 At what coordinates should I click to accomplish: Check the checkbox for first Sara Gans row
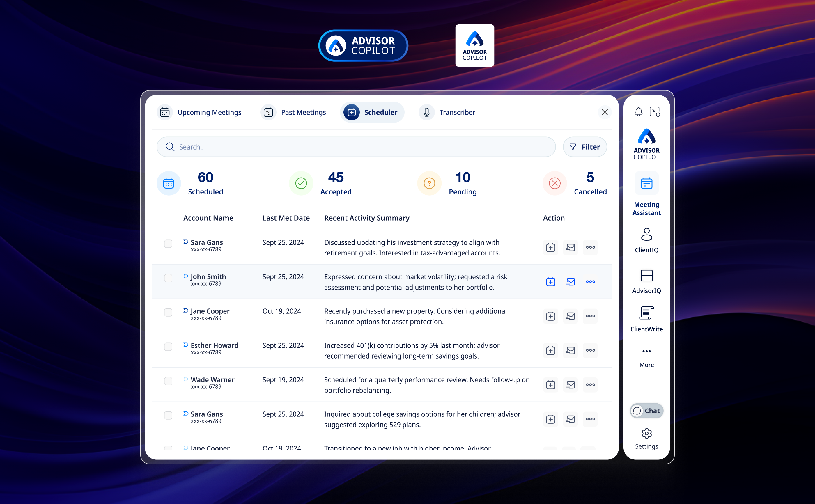(168, 244)
